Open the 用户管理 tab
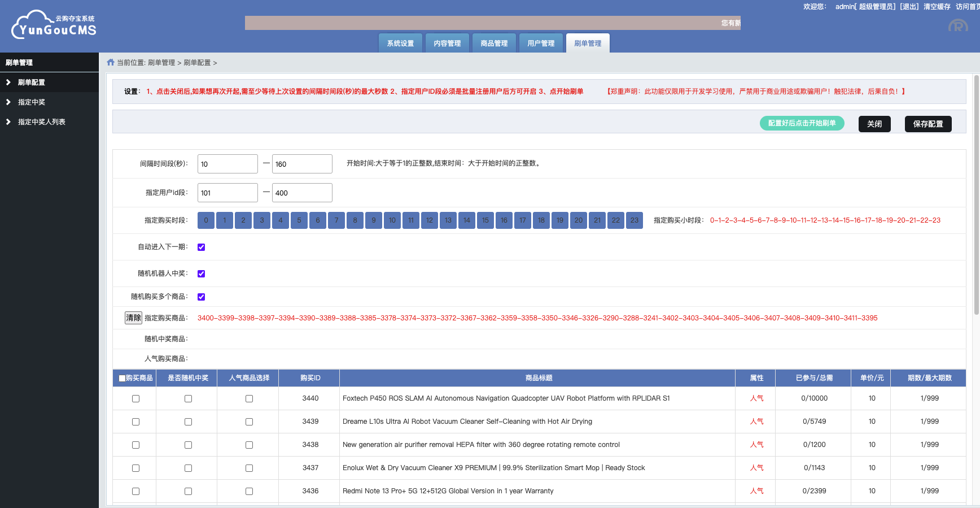Viewport: 980px width, 508px height. click(x=541, y=44)
